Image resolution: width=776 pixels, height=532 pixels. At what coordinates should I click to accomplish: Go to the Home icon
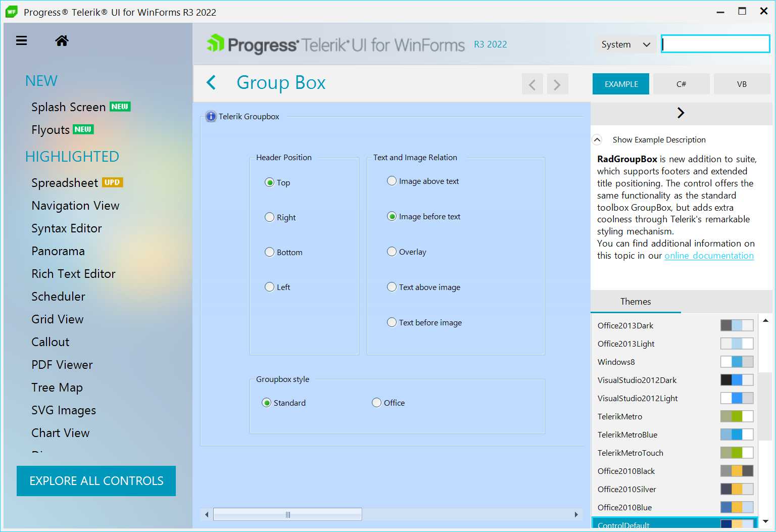[62, 40]
